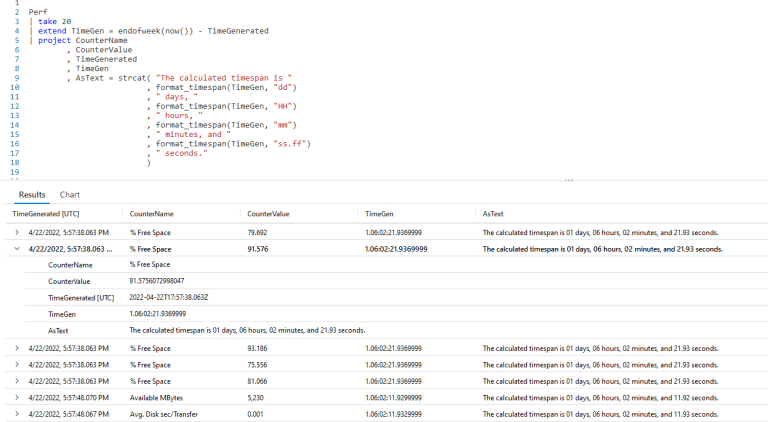The height and width of the screenshot is (422, 768).
Task: Select the 5,230 CounterValue cell
Action: coord(257,397)
